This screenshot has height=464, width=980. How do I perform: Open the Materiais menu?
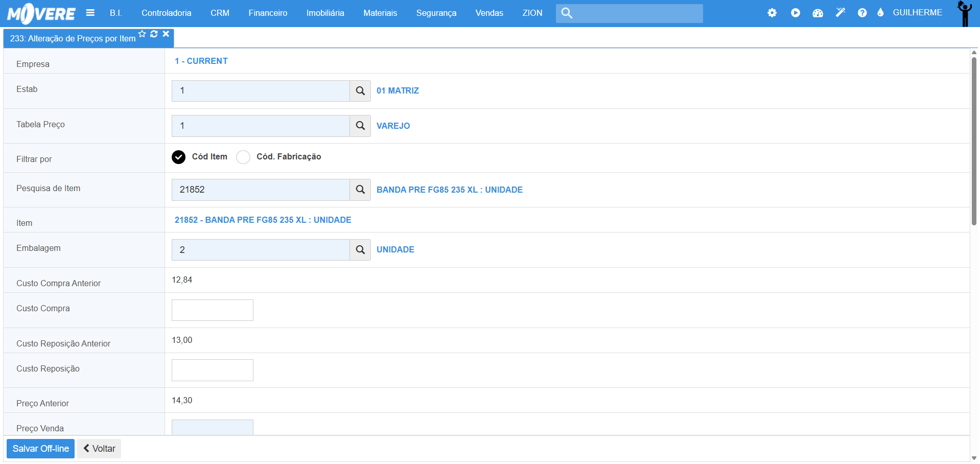(380, 13)
